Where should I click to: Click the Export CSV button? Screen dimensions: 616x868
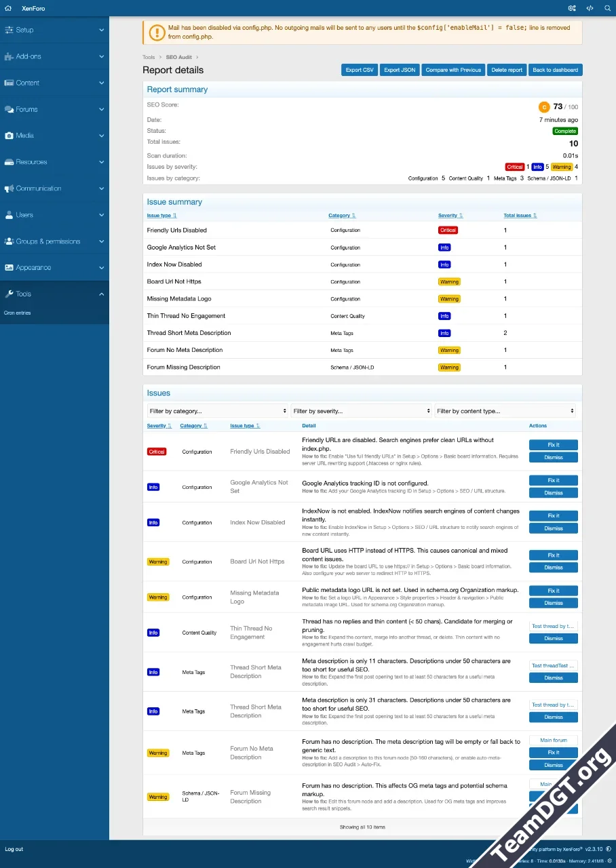360,70
